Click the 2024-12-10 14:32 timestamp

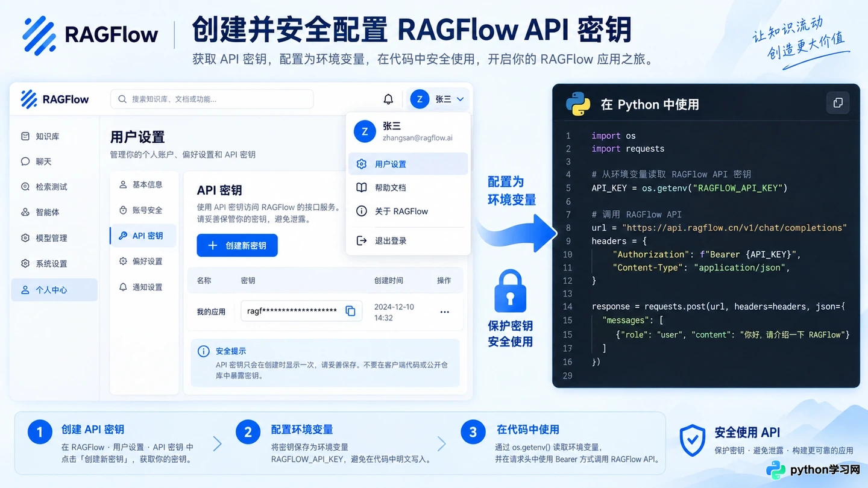[394, 312]
